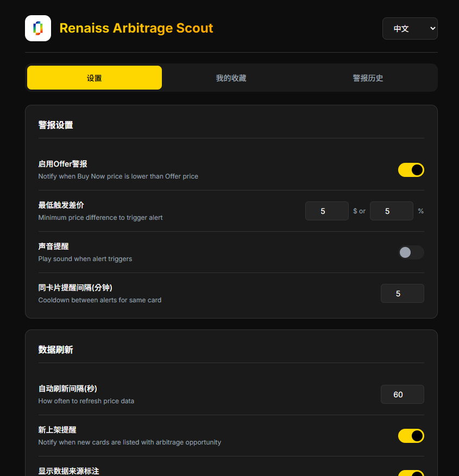Image resolution: width=459 pixels, height=476 pixels.
Task: Turn off the 新上架提醒 toggle
Action: [x=411, y=436]
